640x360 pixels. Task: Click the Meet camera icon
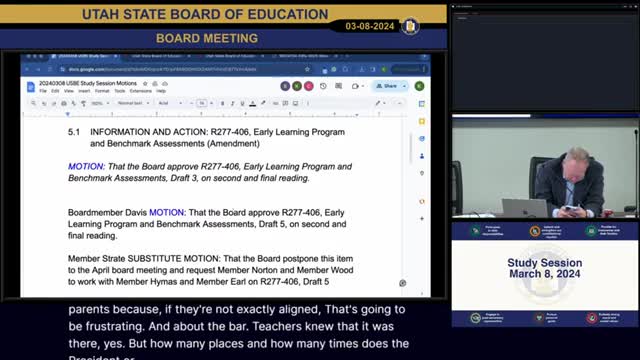coord(355,86)
